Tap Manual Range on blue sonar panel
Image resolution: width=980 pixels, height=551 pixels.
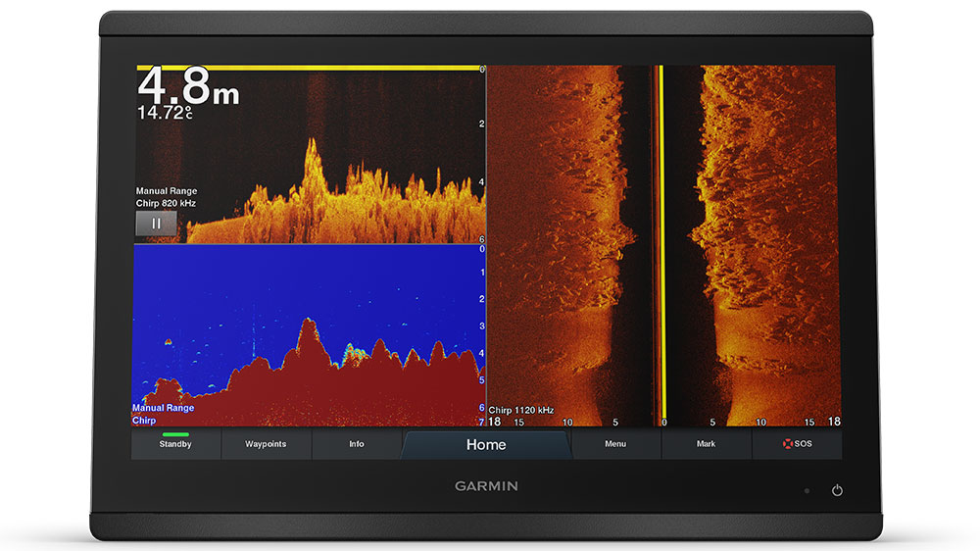(163, 408)
